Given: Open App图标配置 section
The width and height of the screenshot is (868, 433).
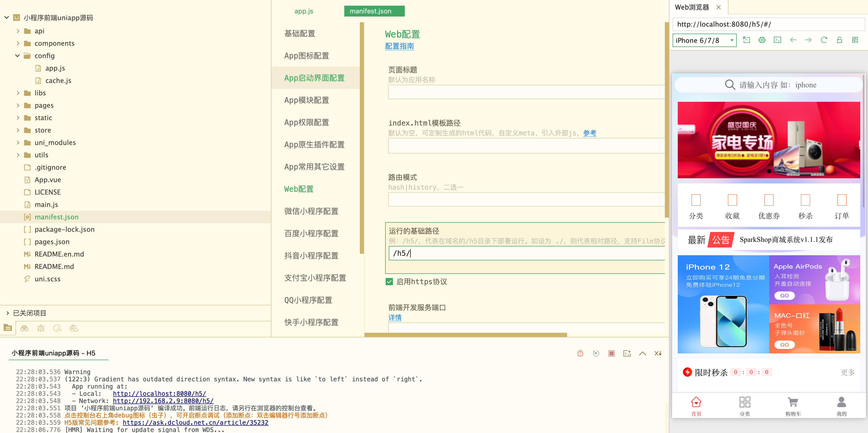Looking at the screenshot, I should click(307, 56).
